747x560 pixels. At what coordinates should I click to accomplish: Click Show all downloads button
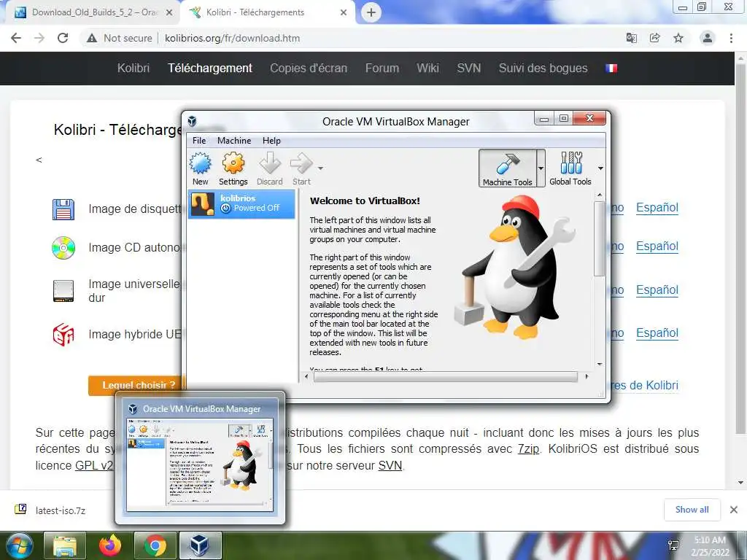(692, 510)
